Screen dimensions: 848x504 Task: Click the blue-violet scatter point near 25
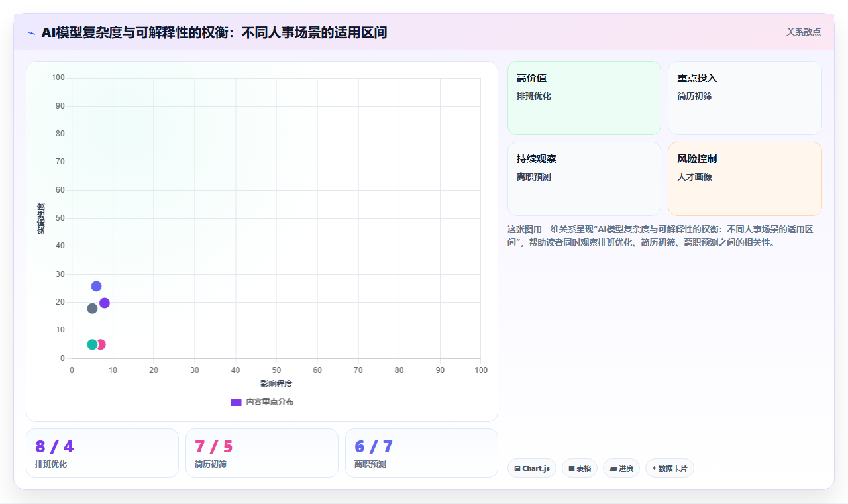[x=96, y=286]
